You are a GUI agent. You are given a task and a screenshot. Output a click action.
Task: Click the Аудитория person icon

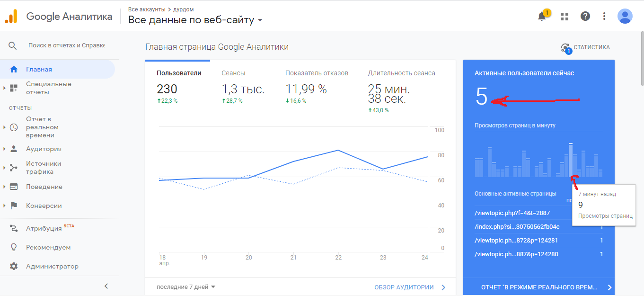click(14, 149)
